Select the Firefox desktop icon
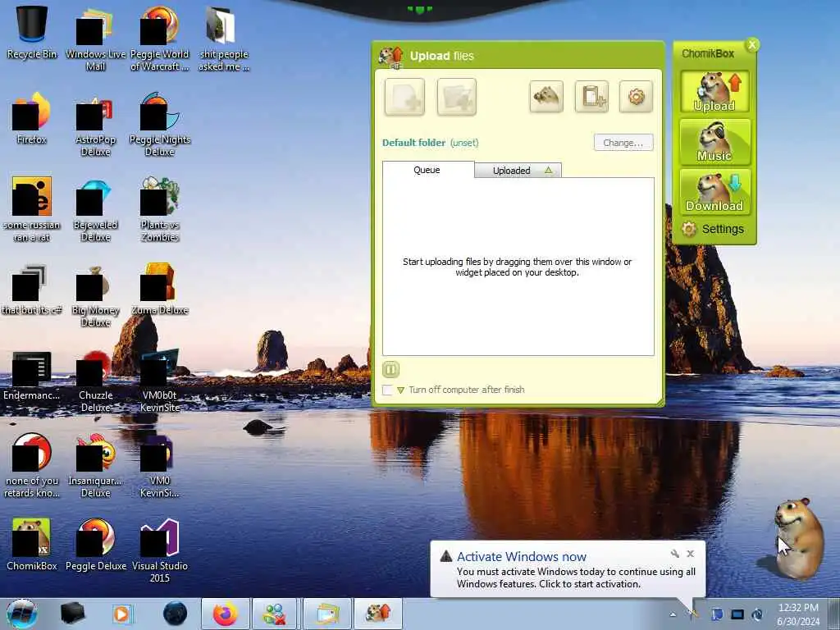Image resolution: width=840 pixels, height=630 pixels. point(32,118)
